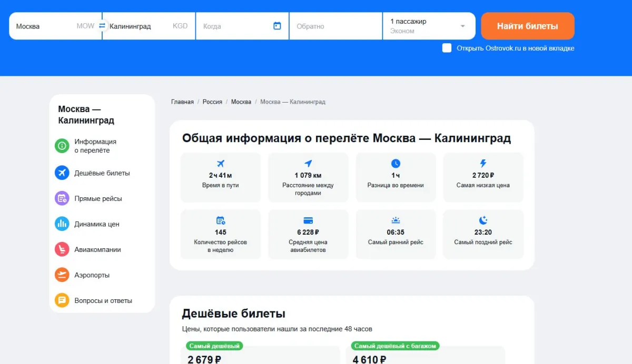Click the Обратно return date field
The height and width of the screenshot is (364, 632).
(335, 26)
